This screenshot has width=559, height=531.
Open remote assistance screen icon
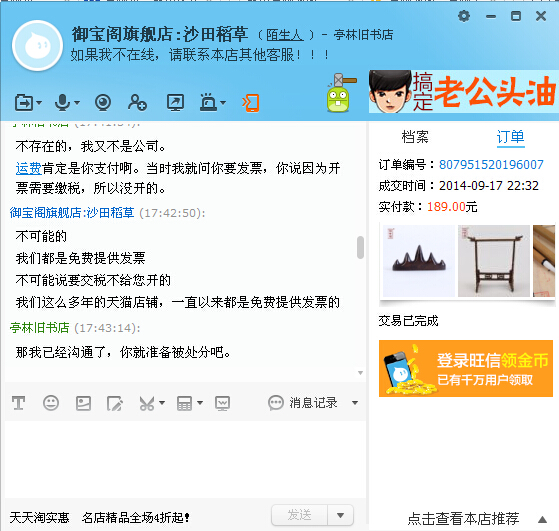pos(175,103)
